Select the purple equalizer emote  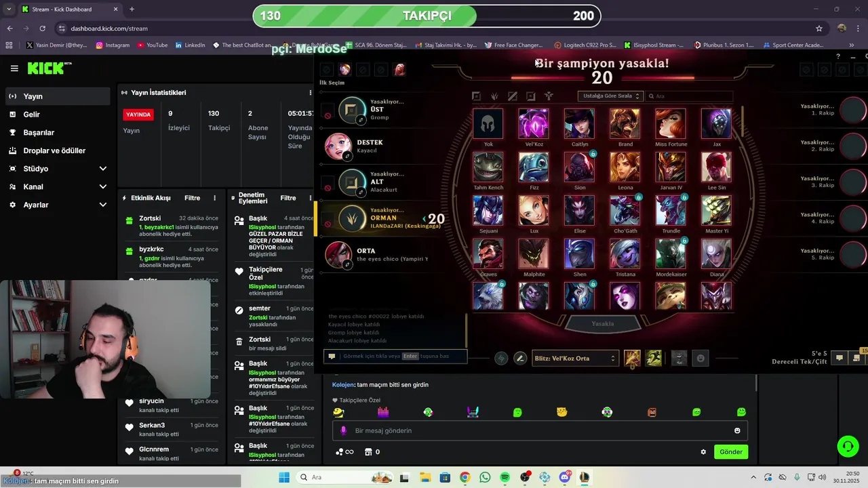[x=383, y=411]
